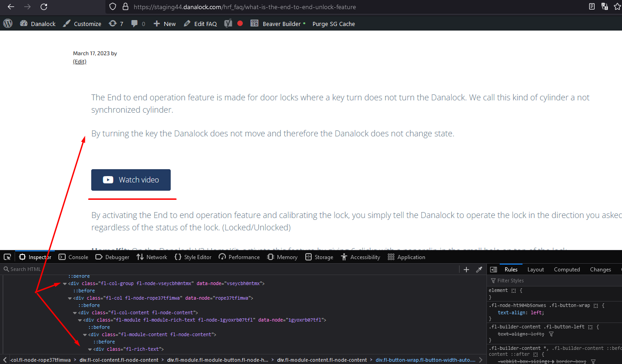The image size is (622, 364).
Task: Toggle Reader view icon in address bar
Action: pos(592,6)
